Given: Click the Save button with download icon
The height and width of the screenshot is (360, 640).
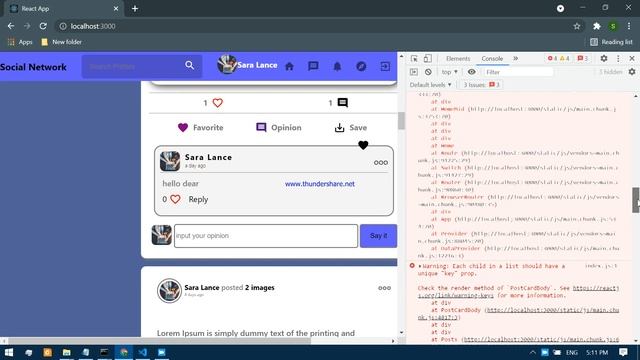Looking at the screenshot, I should coord(351,127).
